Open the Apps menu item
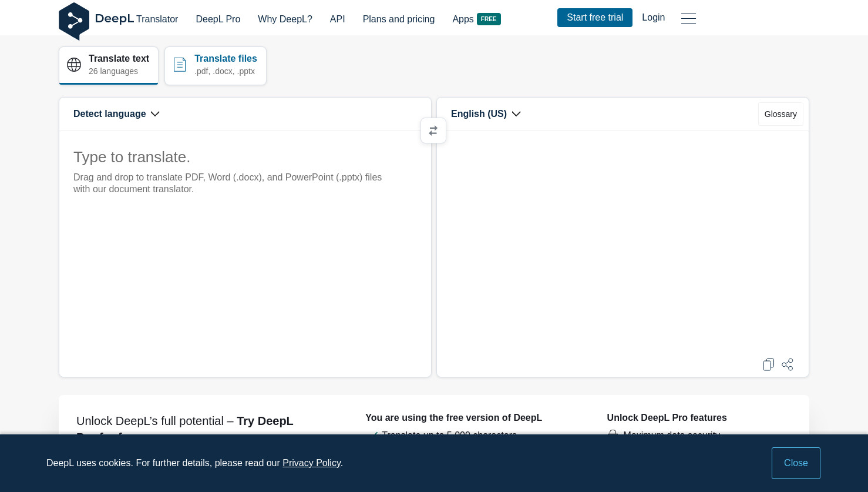The image size is (868, 492). click(463, 19)
